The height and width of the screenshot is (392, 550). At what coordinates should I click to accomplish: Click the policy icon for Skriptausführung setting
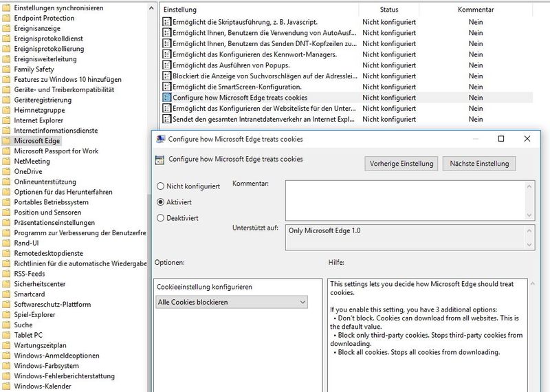pos(166,22)
